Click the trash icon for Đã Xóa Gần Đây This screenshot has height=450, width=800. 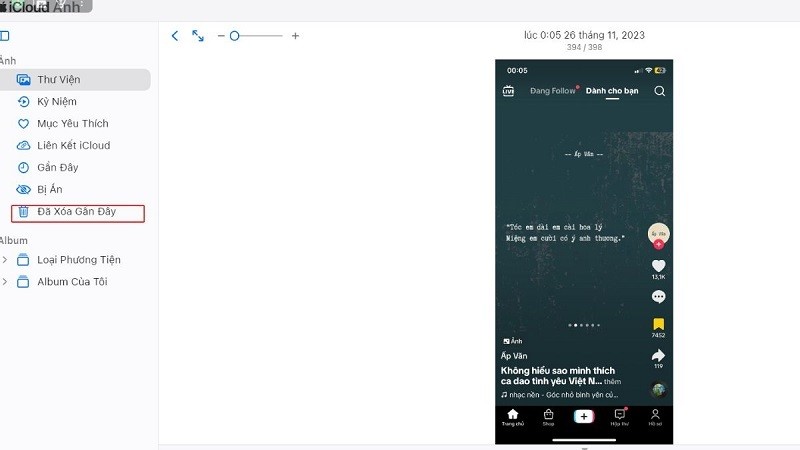click(24, 212)
